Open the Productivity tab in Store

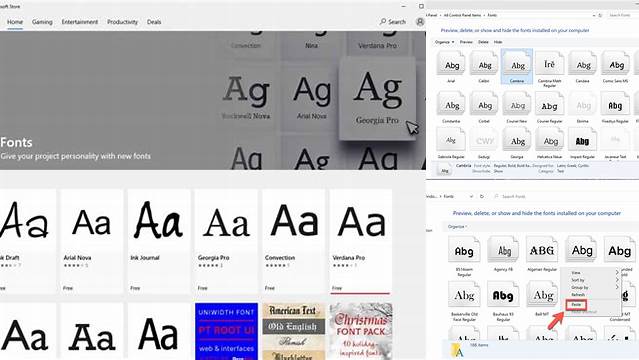point(122,22)
